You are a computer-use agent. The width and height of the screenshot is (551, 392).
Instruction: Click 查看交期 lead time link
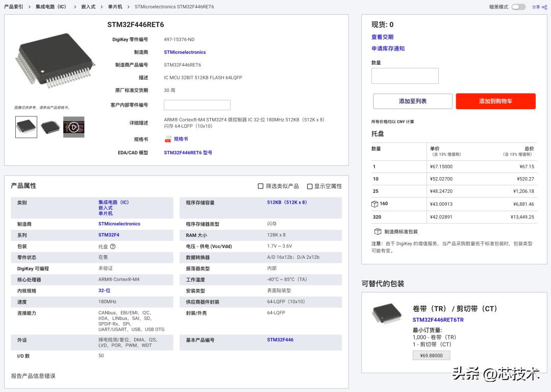382,37
